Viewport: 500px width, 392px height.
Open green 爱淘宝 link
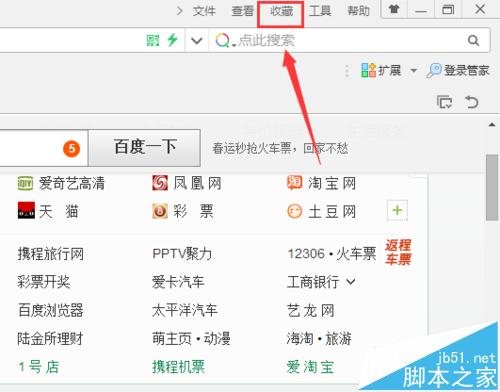310,367
